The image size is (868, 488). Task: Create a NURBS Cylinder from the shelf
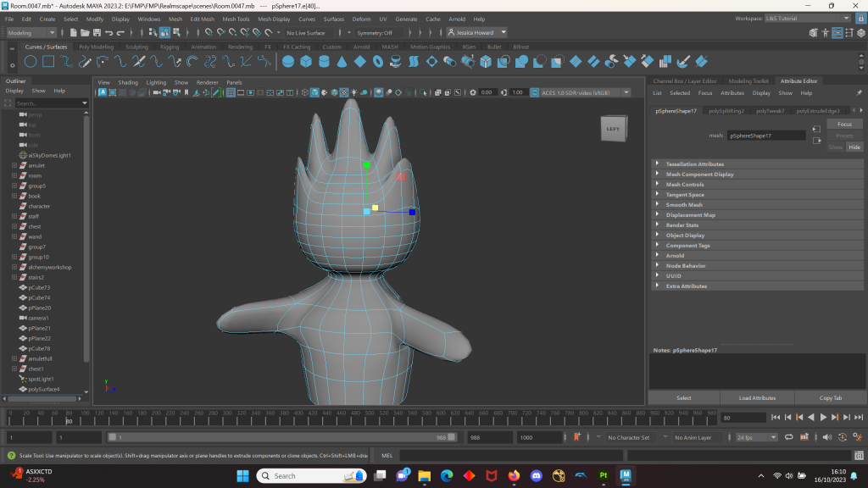coord(324,61)
